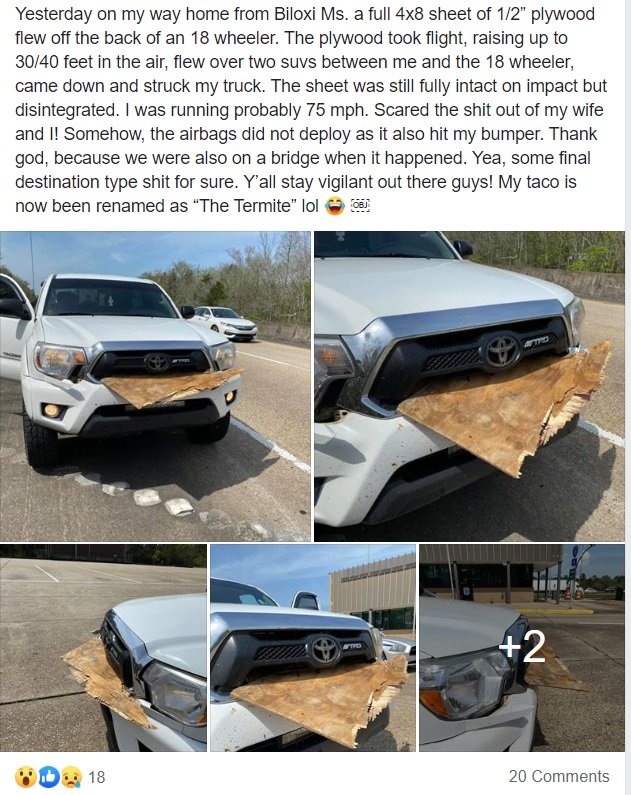Click the post text beginning 'Yesterday on my way'

click(x=311, y=110)
